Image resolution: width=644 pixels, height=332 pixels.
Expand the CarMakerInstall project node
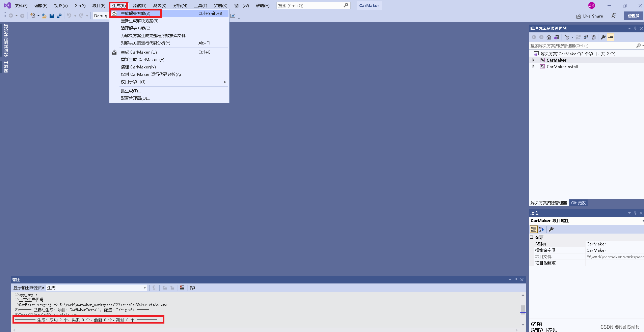point(534,66)
